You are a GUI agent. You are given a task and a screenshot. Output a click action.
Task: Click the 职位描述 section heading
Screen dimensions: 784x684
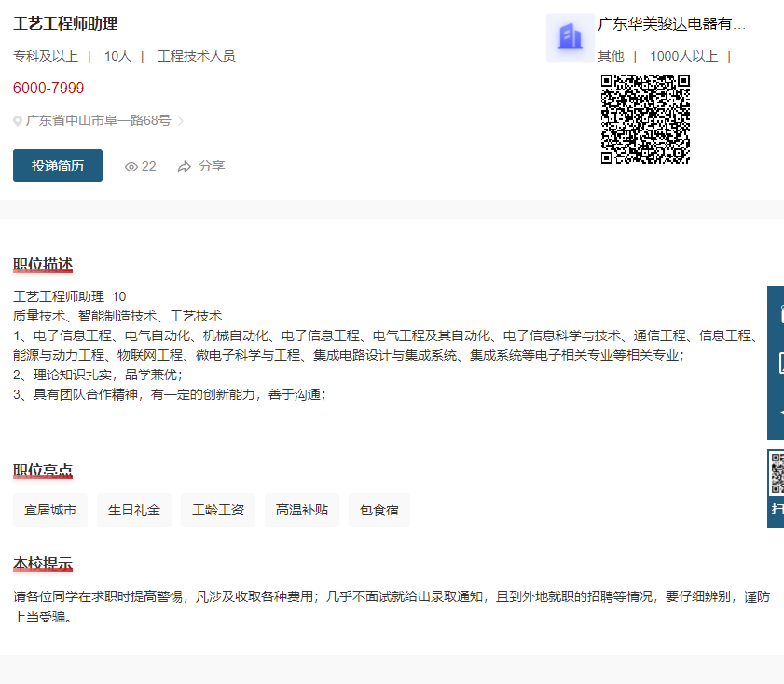click(x=43, y=265)
